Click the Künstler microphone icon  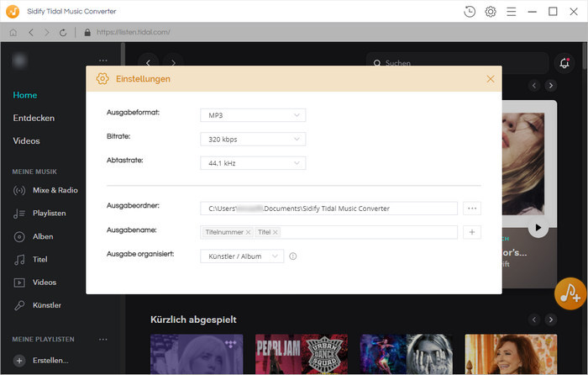pos(19,305)
